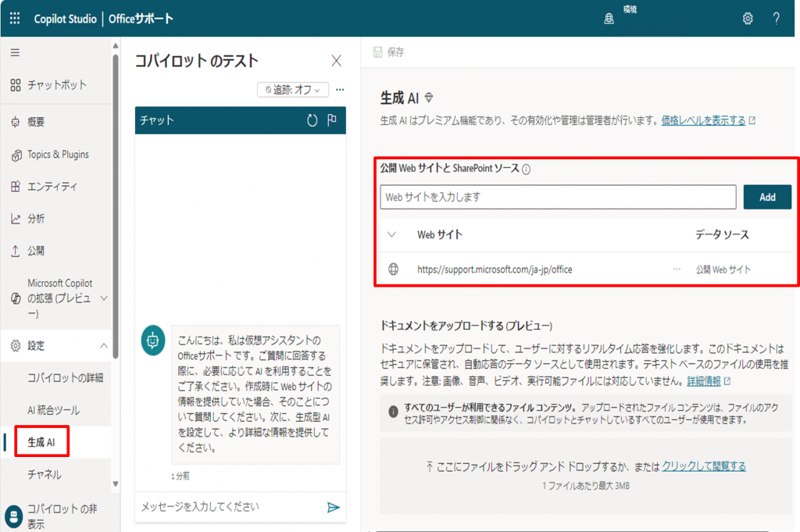Click the Officeサポート title in the header
This screenshot has height=532, width=800.
pos(141,19)
